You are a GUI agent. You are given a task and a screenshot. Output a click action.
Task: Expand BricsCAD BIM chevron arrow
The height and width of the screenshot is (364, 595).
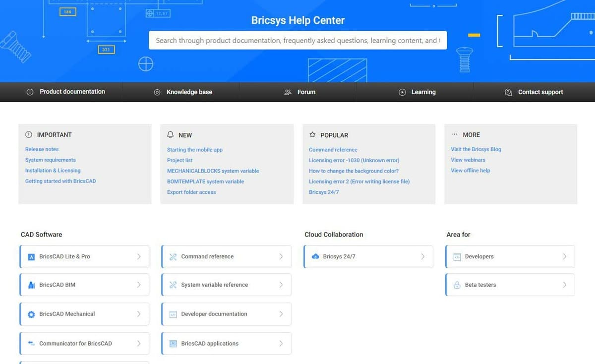coord(139,285)
